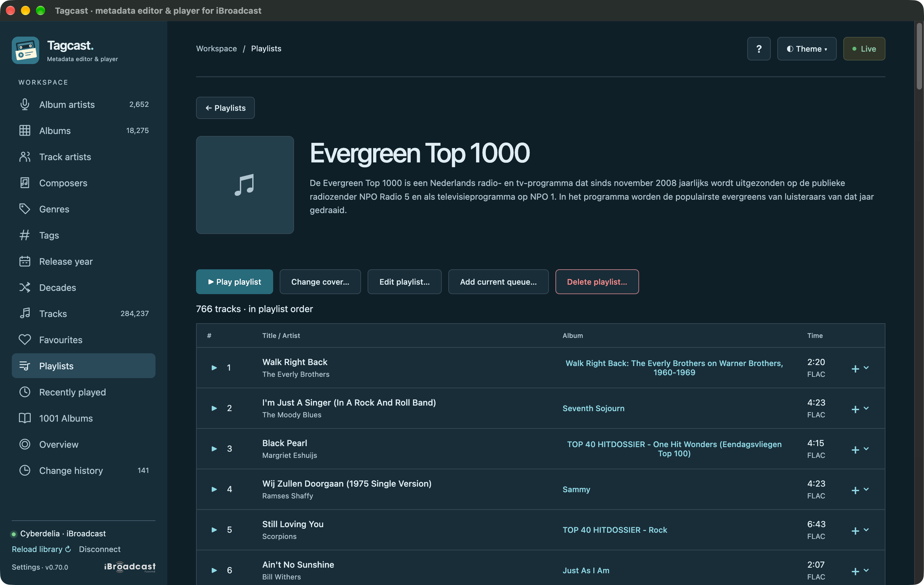Open the Theme dropdown
924x585 pixels.
pos(807,49)
